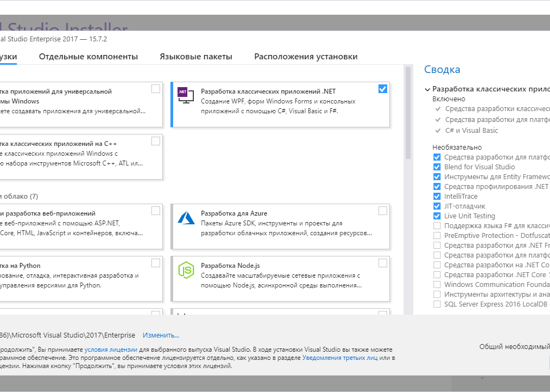Image resolution: width=550 pixels, height=392 pixels.
Task: Check the universal Windows apps workload checkbox
Action: click(156, 89)
